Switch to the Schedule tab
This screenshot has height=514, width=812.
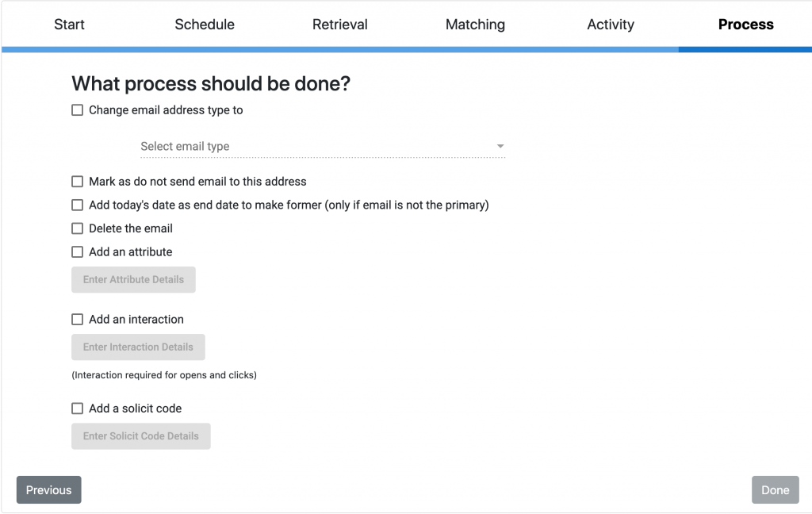[205, 25]
